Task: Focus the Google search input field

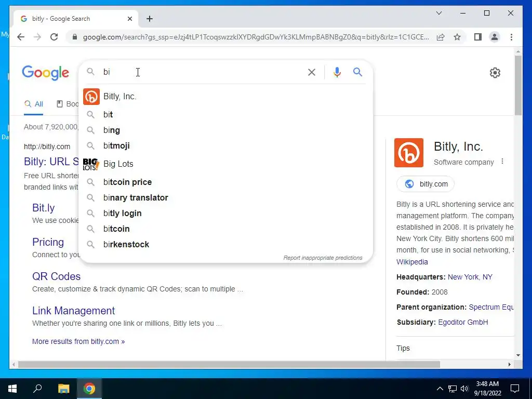Action: [202, 72]
